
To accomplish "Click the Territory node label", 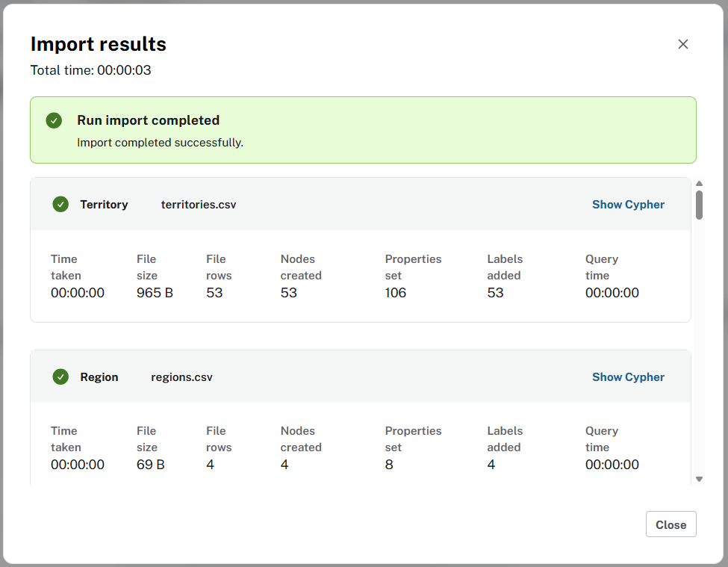I will point(104,204).
